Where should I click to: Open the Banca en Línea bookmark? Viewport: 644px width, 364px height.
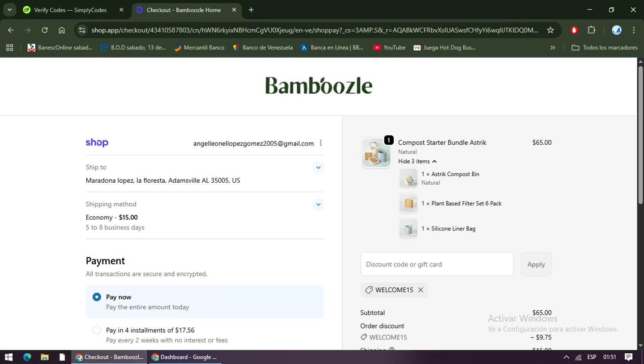coord(332,48)
